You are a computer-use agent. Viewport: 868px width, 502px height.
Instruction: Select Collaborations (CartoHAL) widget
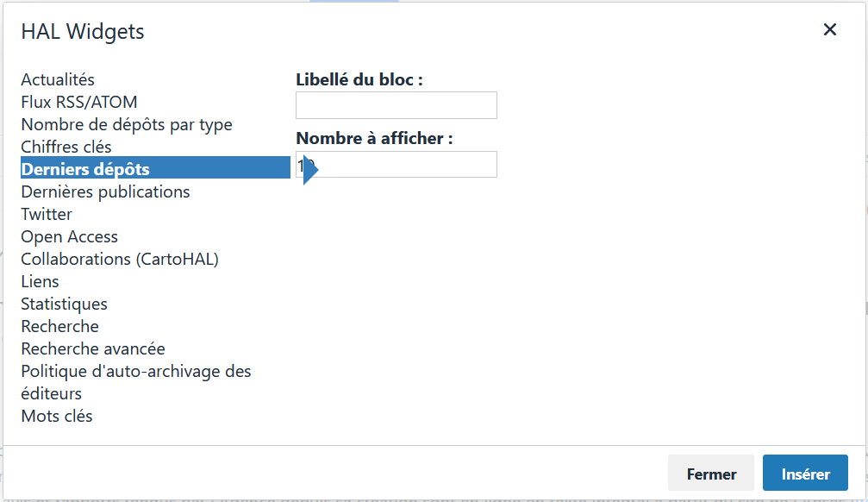[120, 259]
